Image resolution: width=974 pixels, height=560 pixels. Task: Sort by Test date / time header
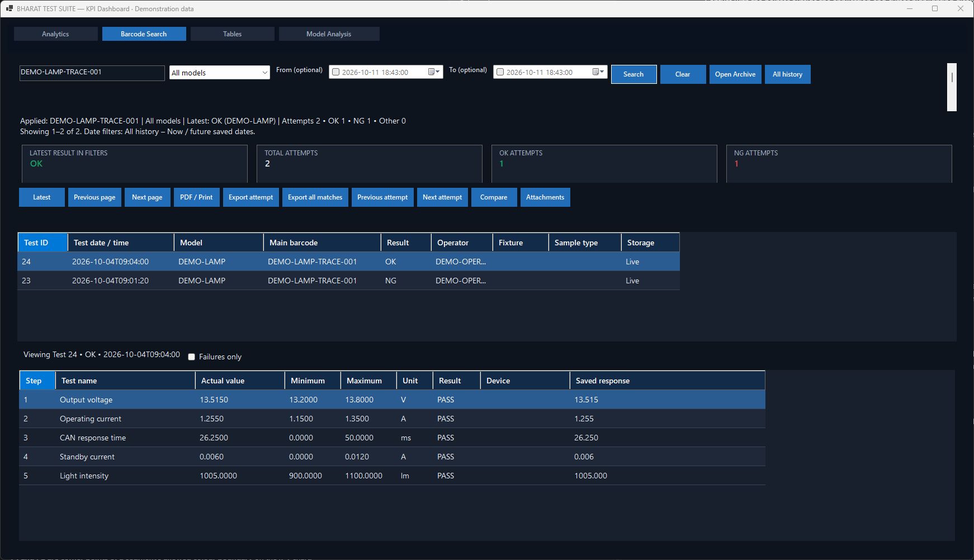pyautogui.click(x=121, y=243)
